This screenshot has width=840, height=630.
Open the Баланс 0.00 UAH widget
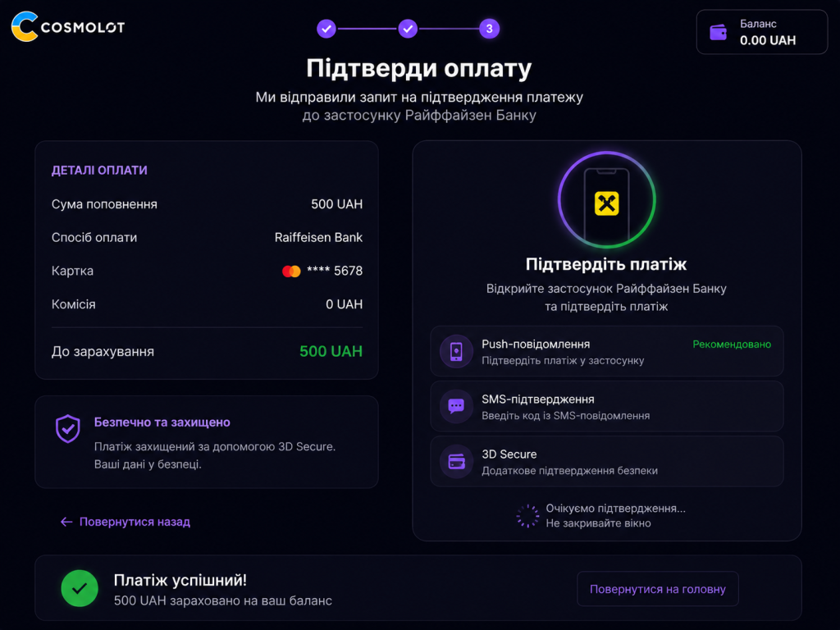762,32
